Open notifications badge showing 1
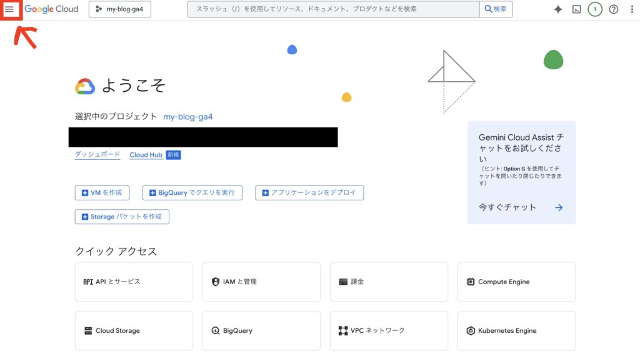The height and width of the screenshot is (364, 640). tap(595, 9)
